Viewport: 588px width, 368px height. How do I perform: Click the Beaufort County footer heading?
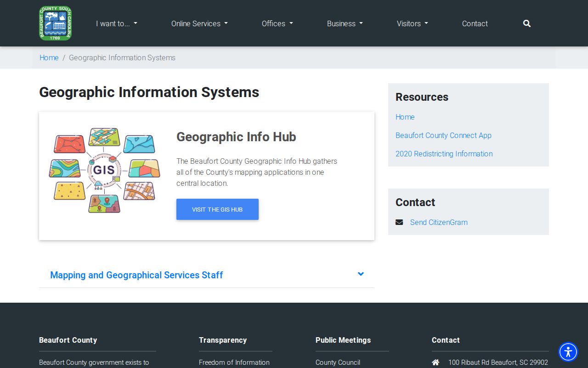(x=68, y=340)
